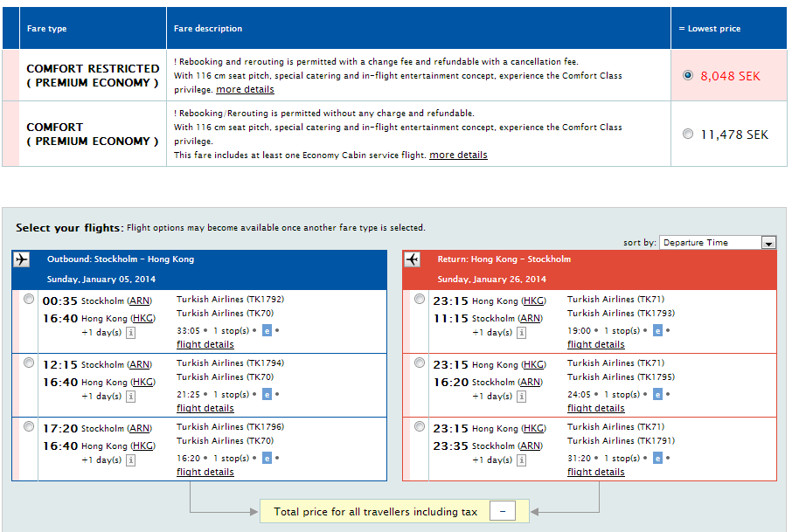
Task: View flight details for the 31:20 return
Action: point(595,472)
